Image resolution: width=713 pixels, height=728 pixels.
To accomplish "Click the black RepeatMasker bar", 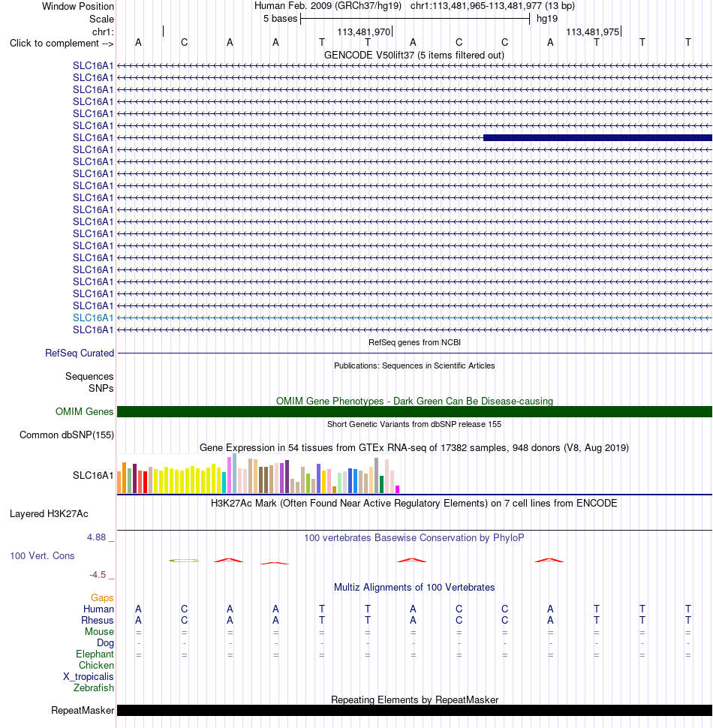I will [414, 710].
